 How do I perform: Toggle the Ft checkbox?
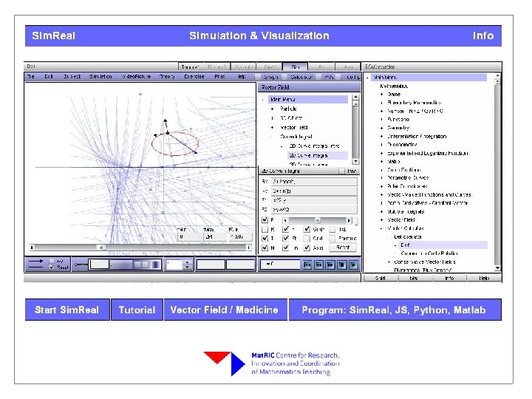click(x=286, y=239)
